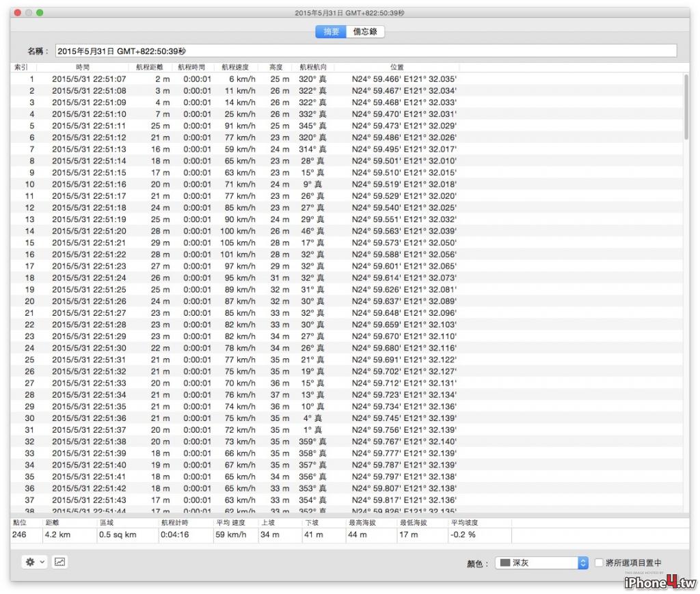This screenshot has width=700, height=594.
Task: Click the dark gray color swatch
Action: pyautogui.click(x=505, y=563)
